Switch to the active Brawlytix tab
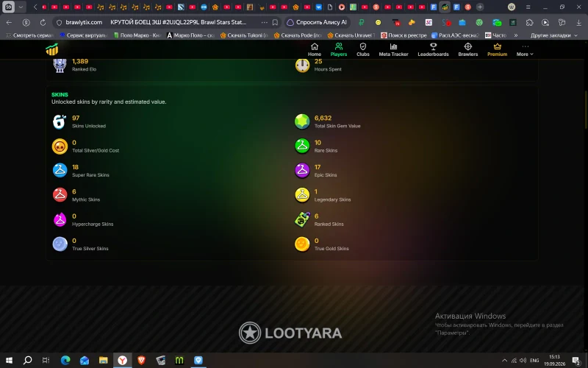 pos(445,7)
